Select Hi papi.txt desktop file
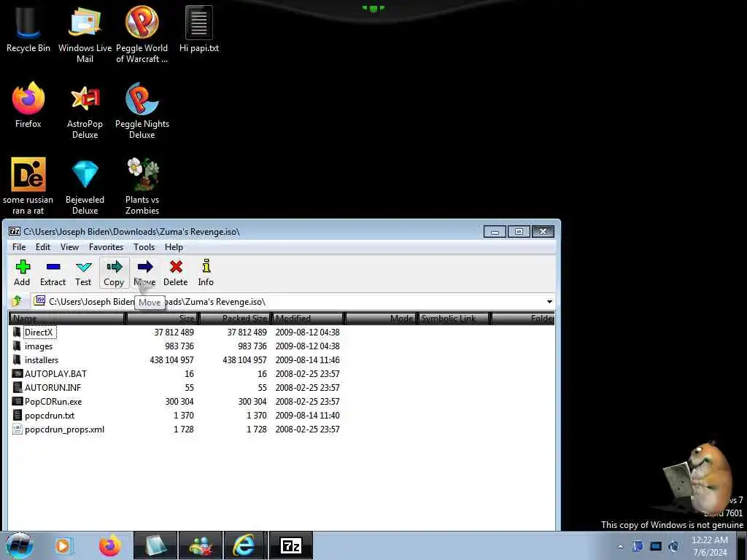Image resolution: width=747 pixels, height=560 pixels. [199, 29]
